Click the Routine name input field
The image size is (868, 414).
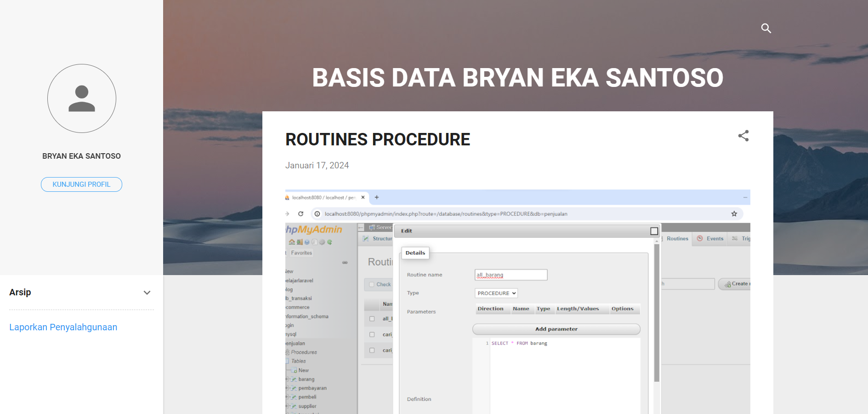511,275
